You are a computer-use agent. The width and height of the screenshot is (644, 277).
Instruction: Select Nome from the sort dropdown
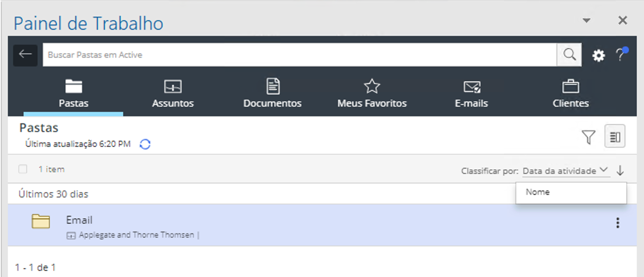pyautogui.click(x=537, y=192)
